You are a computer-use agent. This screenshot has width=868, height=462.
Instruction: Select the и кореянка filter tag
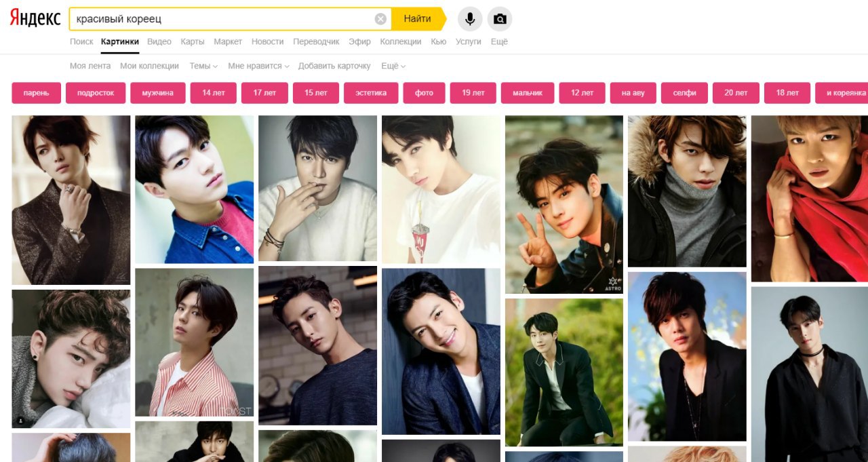click(842, 93)
